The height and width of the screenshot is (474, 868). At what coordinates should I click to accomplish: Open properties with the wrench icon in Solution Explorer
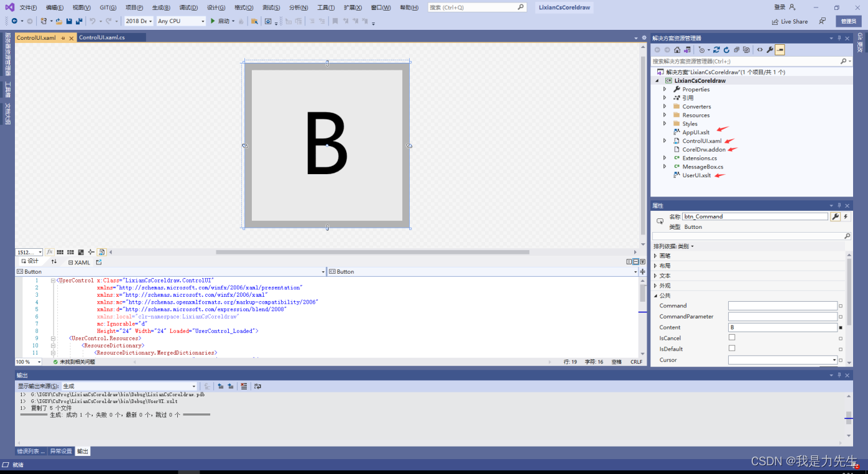click(770, 50)
